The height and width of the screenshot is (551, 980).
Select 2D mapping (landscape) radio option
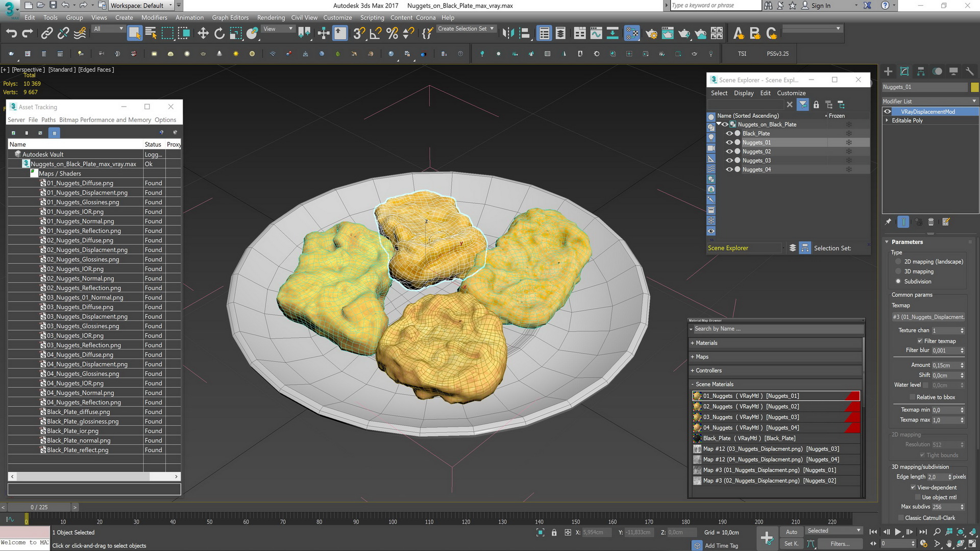(x=898, y=262)
